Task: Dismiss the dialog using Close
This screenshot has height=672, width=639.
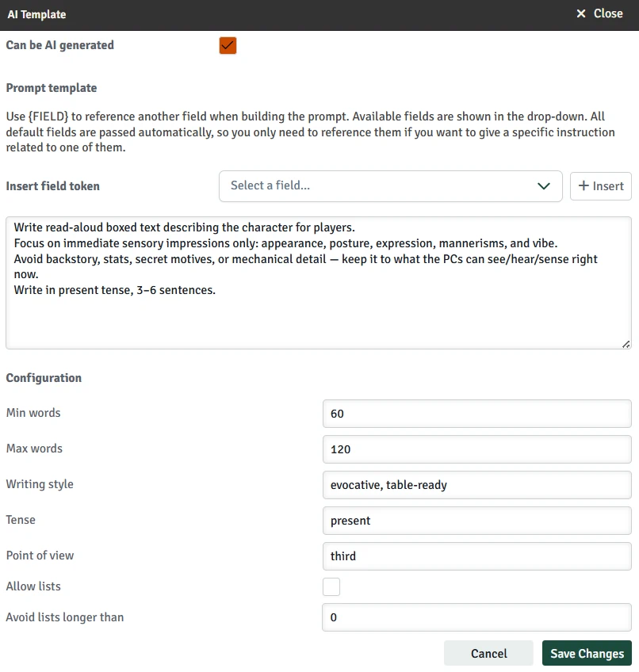Action: [599, 13]
